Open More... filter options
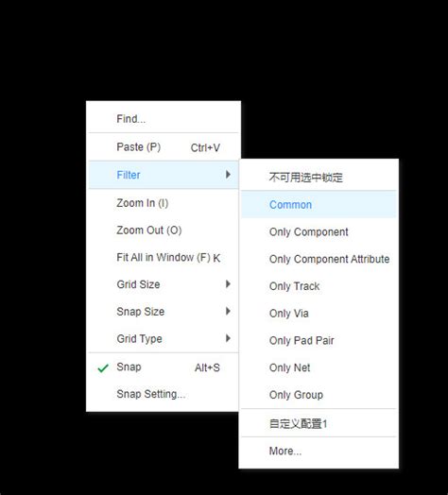This screenshot has height=495, width=448. tap(319, 451)
